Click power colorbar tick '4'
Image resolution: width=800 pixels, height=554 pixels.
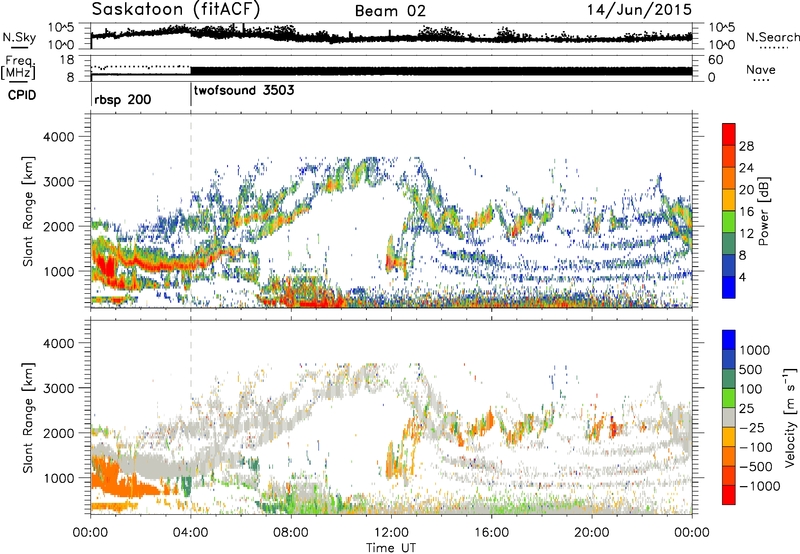pyautogui.click(x=742, y=277)
